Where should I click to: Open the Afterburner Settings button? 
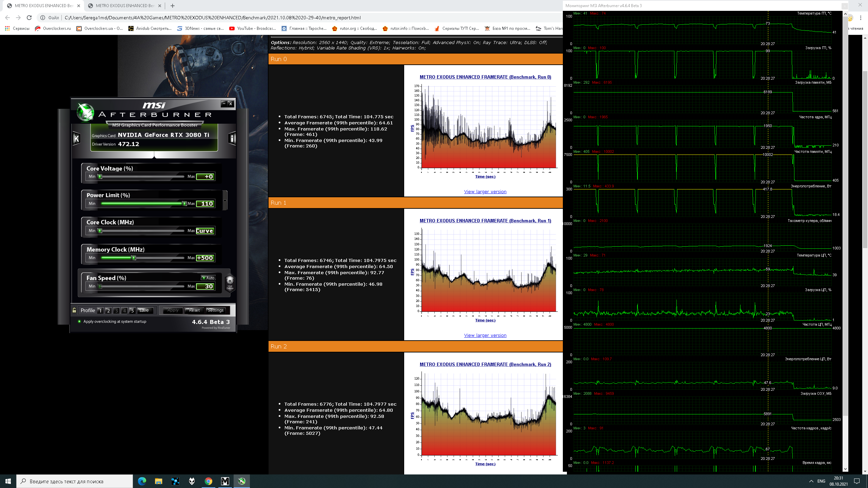[216, 310]
